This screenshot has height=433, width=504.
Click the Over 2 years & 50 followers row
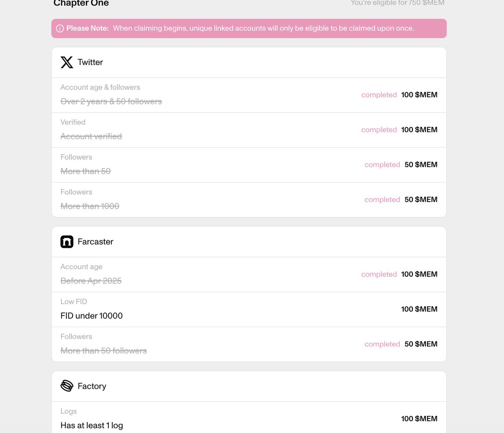(x=249, y=95)
